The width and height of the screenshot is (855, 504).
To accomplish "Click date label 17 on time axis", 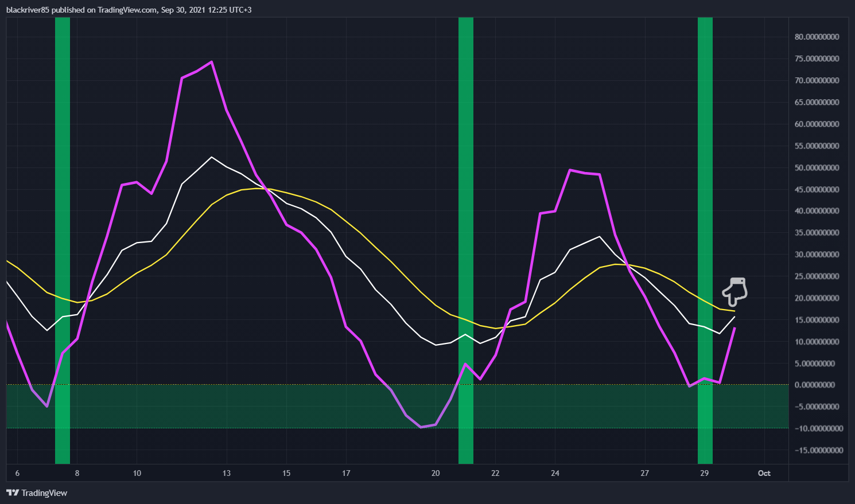I will (346, 473).
